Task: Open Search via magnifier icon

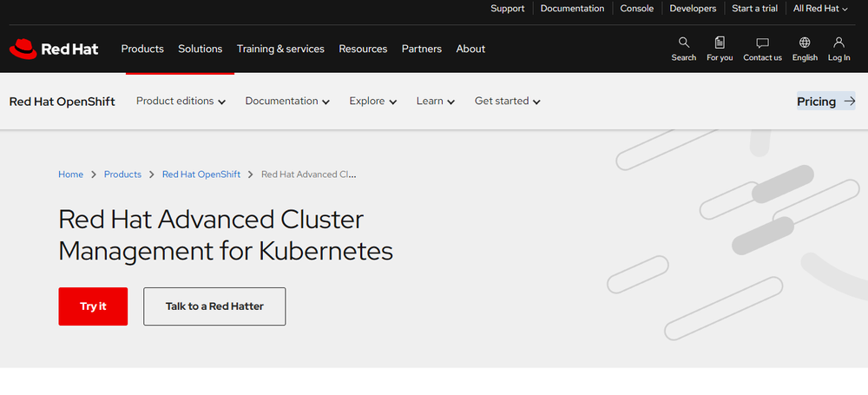Action: [684, 43]
